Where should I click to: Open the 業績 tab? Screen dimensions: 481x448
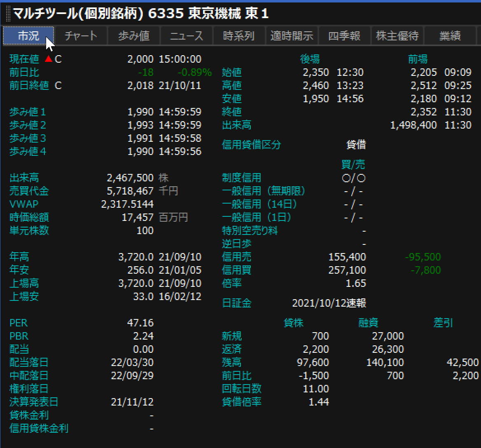(450, 36)
